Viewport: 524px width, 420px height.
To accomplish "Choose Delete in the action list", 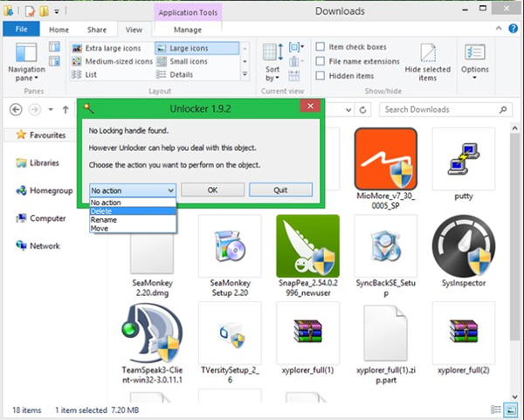I will (x=133, y=211).
